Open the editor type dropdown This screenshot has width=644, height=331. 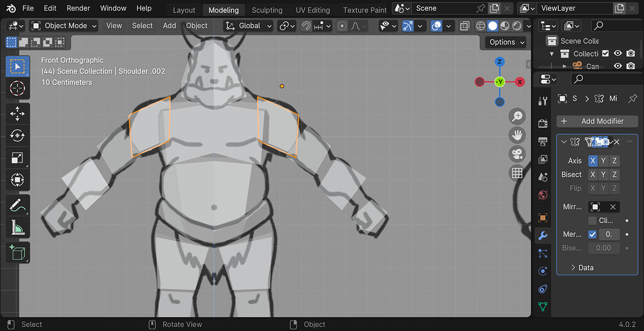tap(16, 26)
